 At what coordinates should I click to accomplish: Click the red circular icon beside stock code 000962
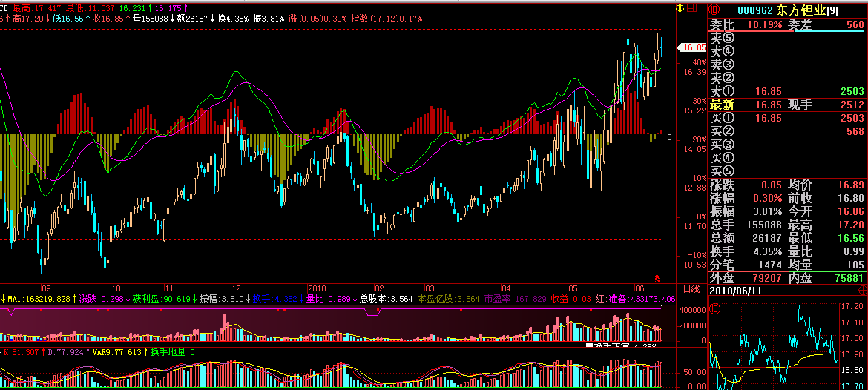714,10
